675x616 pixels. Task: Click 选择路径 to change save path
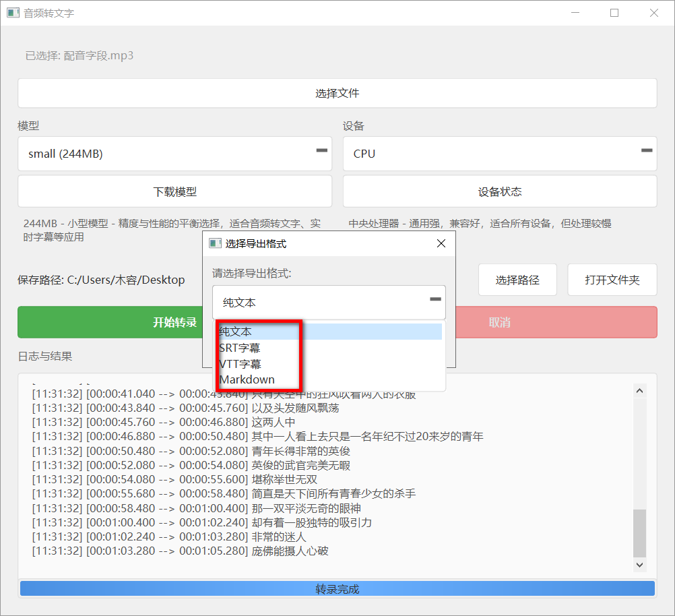517,279
